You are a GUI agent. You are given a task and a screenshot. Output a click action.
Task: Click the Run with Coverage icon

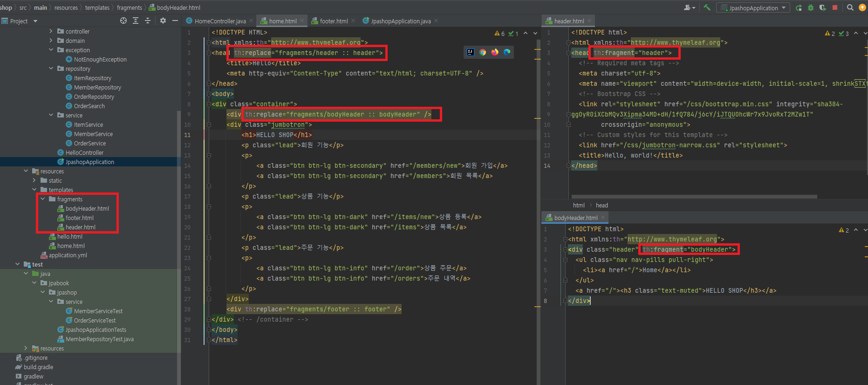(823, 7)
